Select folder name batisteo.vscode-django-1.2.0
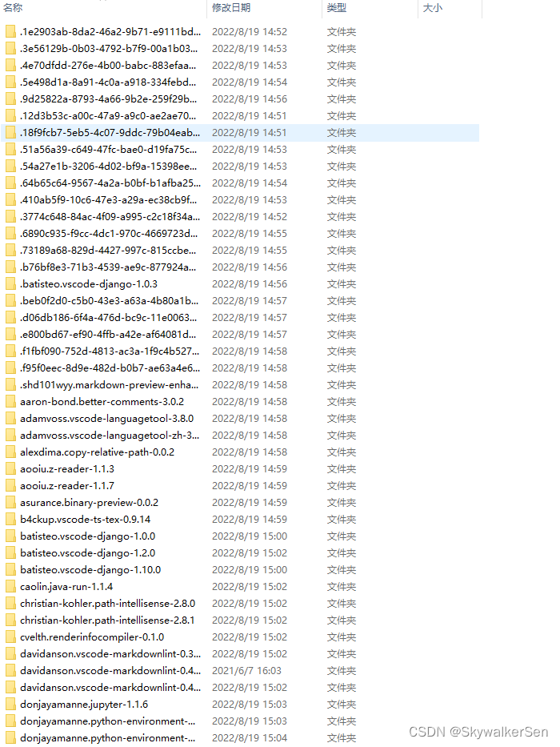The height and width of the screenshot is (747, 560). click(88, 553)
